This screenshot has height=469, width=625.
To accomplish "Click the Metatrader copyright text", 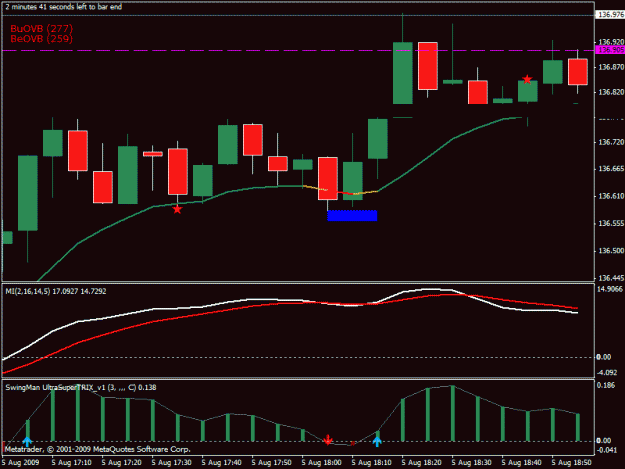I will tap(98, 449).
